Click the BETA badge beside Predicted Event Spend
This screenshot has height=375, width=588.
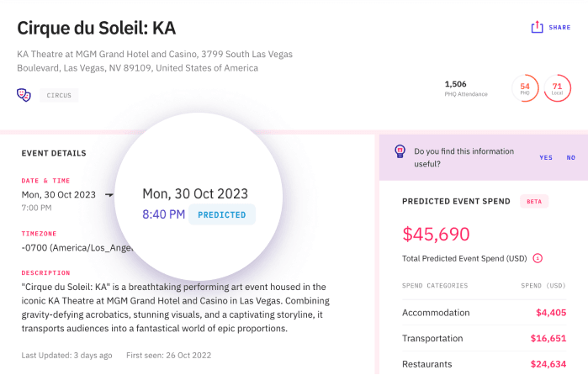(532, 202)
